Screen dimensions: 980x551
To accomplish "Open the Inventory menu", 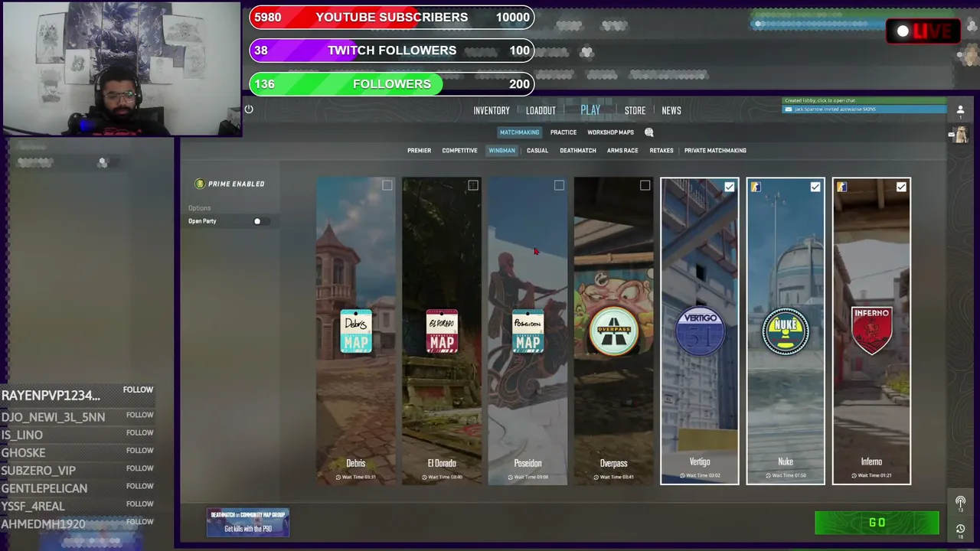I will [x=492, y=111].
